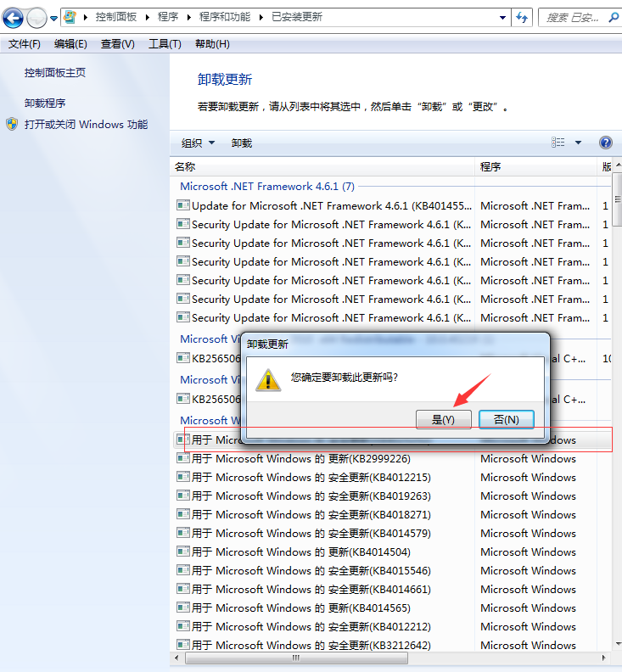Open the 文件(F) menu

24,44
